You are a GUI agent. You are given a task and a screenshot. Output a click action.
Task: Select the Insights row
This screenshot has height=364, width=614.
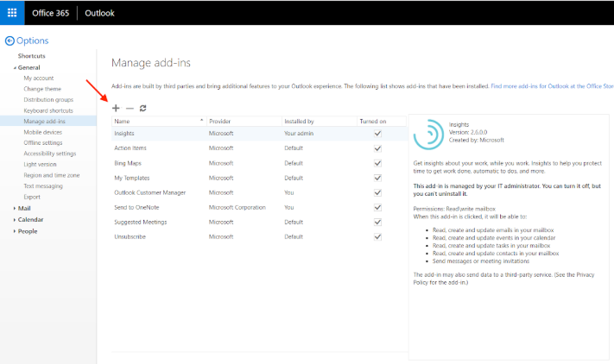point(259,134)
